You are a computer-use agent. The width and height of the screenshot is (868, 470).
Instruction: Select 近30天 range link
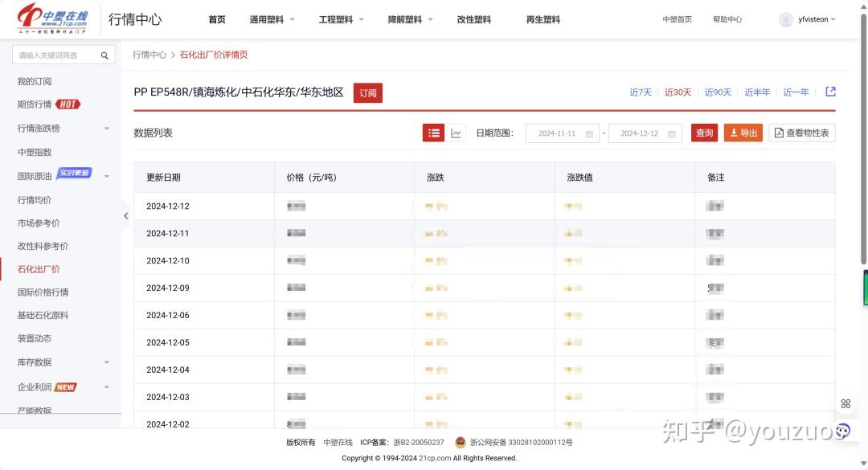[678, 92]
